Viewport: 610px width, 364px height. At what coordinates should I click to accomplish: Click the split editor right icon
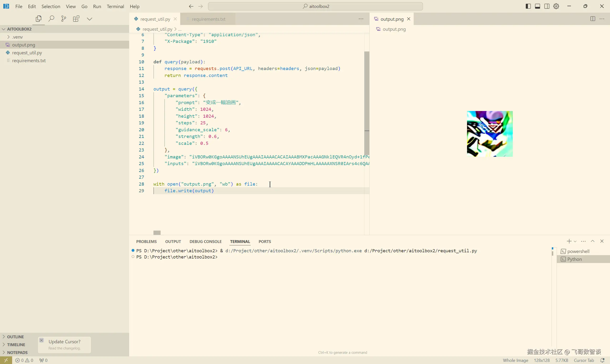593,19
